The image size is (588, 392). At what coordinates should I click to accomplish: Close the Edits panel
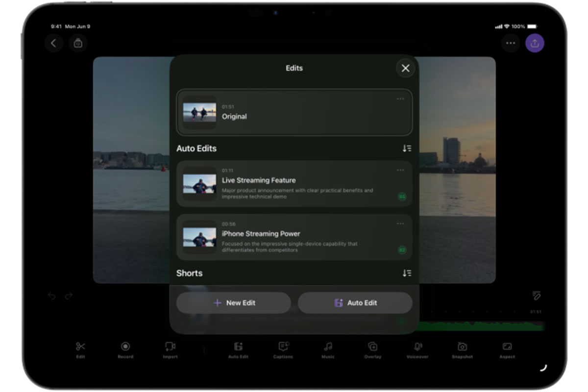(405, 69)
